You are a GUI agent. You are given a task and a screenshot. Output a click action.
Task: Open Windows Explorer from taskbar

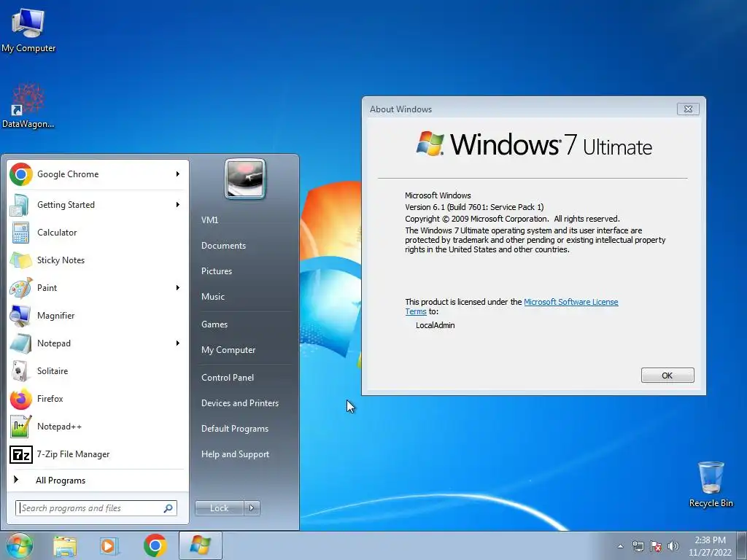pyautogui.click(x=65, y=546)
